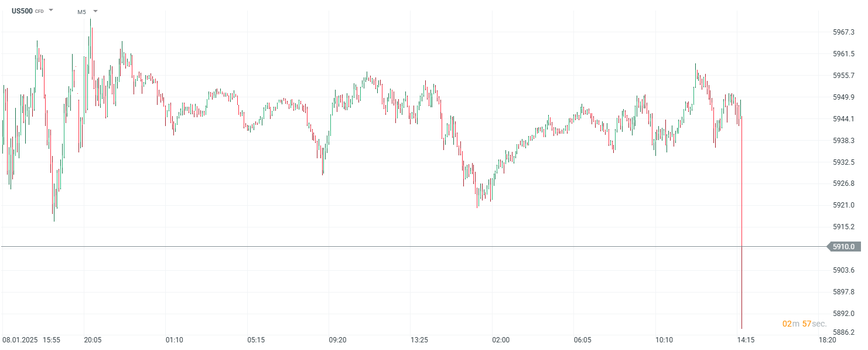Click the 02:00 time axis label
This screenshot has width=868, height=350.
point(501,340)
